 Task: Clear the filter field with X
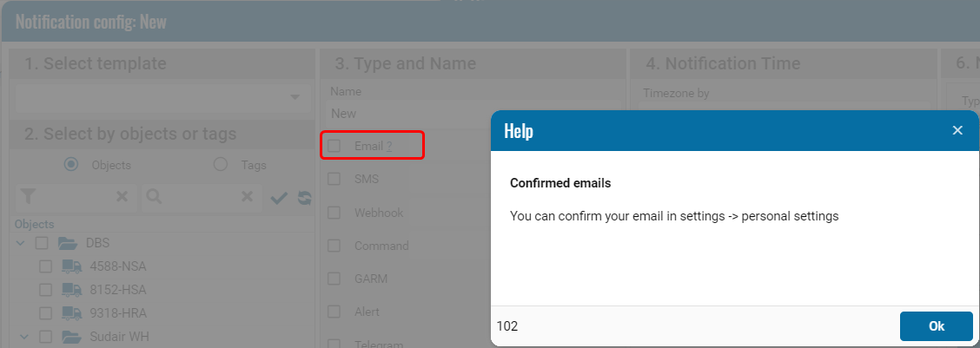(122, 197)
